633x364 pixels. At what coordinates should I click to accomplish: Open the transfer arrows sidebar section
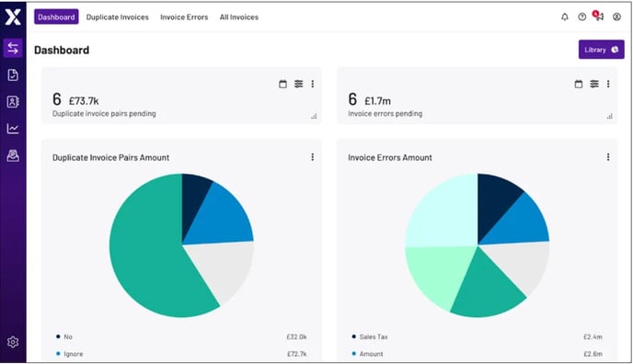pyautogui.click(x=13, y=48)
